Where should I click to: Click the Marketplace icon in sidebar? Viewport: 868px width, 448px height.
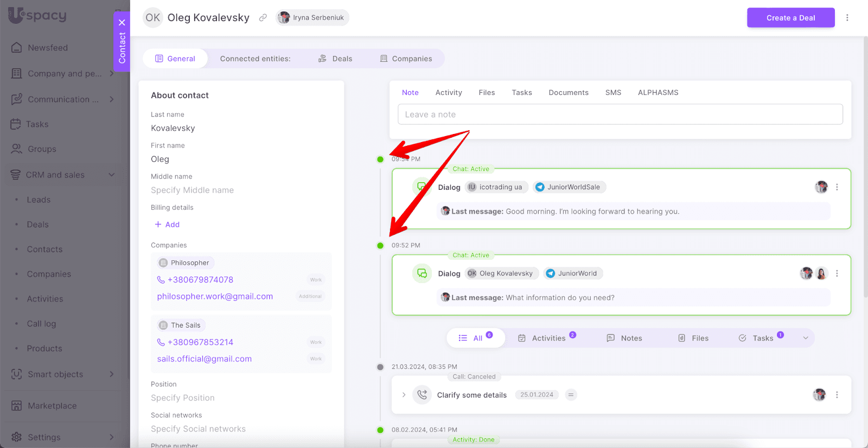pyautogui.click(x=17, y=406)
